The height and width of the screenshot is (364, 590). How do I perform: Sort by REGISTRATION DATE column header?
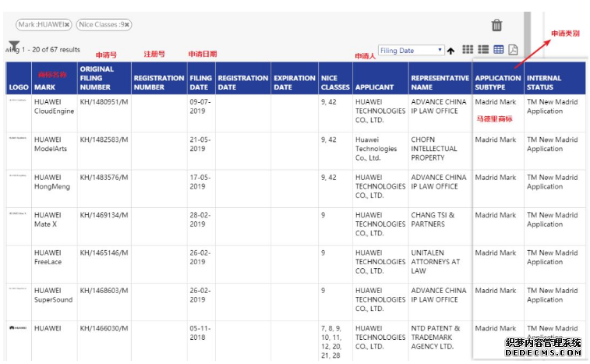242,83
